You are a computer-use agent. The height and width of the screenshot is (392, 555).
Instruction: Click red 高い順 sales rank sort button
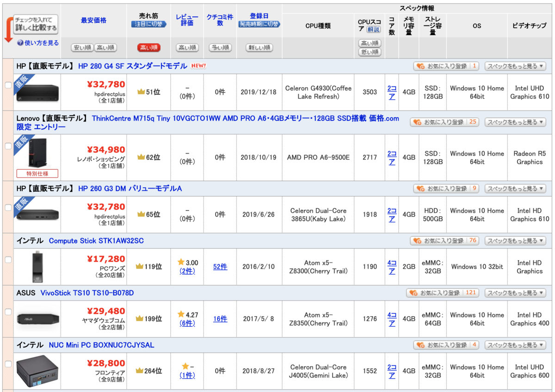pyautogui.click(x=148, y=48)
